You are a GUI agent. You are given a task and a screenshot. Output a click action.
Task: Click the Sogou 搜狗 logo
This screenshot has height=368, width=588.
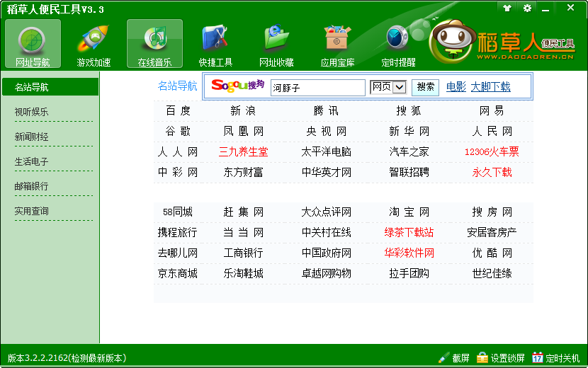pos(238,86)
